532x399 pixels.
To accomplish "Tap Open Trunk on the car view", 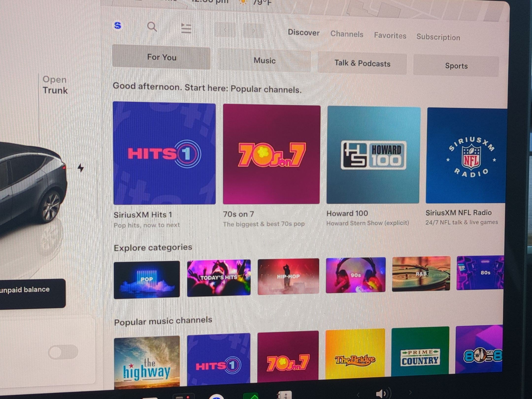I will coord(55,85).
